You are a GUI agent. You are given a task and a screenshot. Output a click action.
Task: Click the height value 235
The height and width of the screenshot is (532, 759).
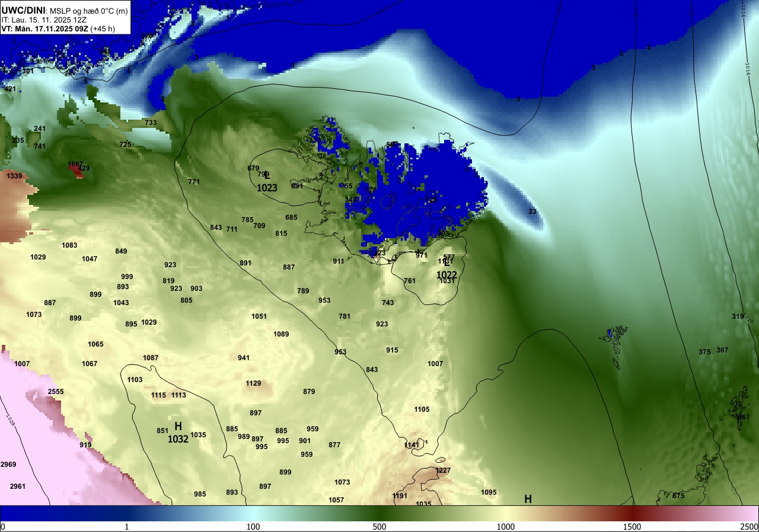point(18,140)
